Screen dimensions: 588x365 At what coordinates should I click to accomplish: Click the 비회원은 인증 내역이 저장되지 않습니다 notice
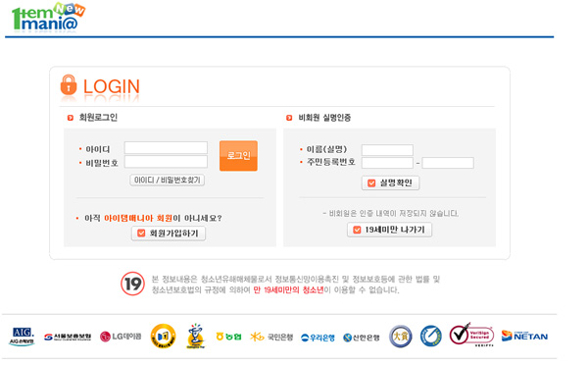390,213
